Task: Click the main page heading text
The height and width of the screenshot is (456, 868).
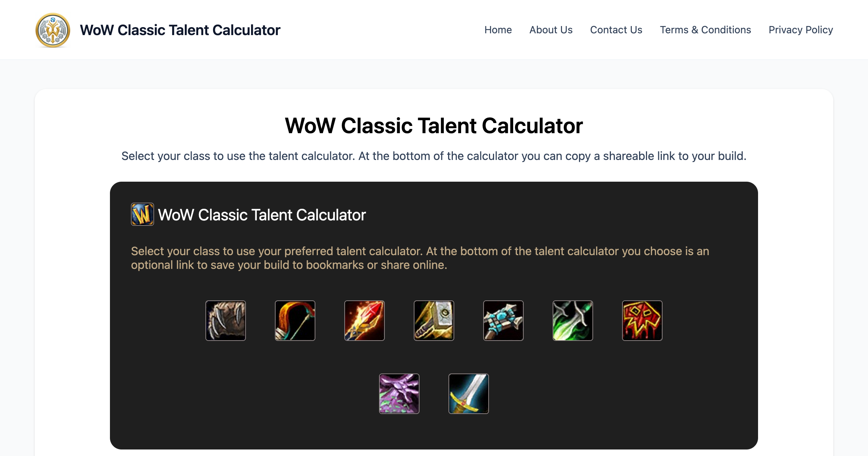Action: click(x=434, y=126)
